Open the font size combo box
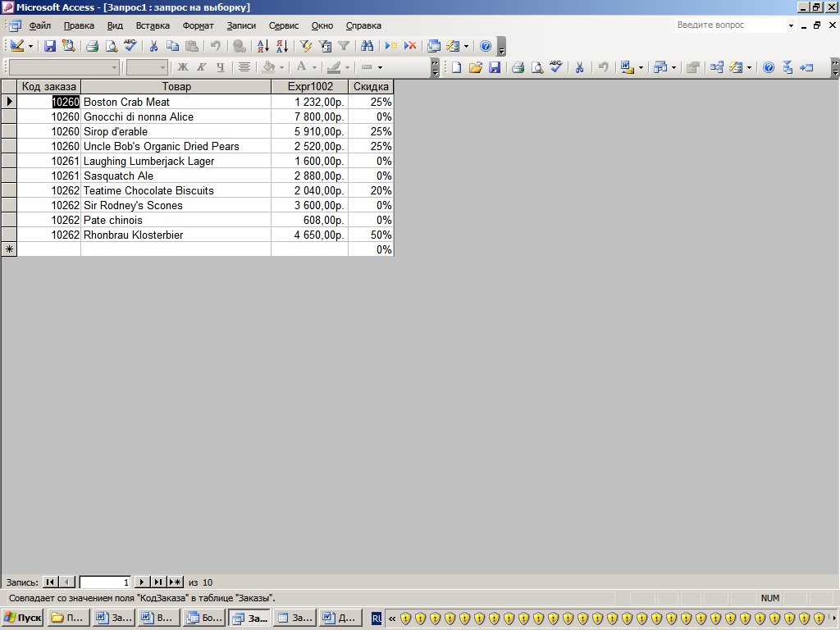Viewport: 840px width, 630px height. 147,67
